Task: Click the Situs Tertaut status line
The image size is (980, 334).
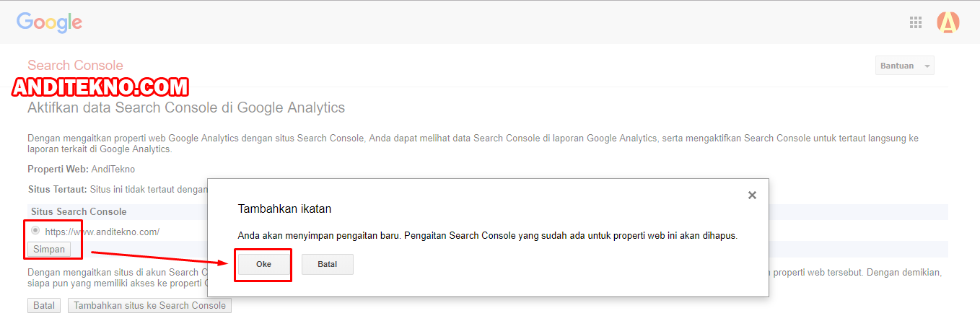Action: pyautogui.click(x=117, y=190)
